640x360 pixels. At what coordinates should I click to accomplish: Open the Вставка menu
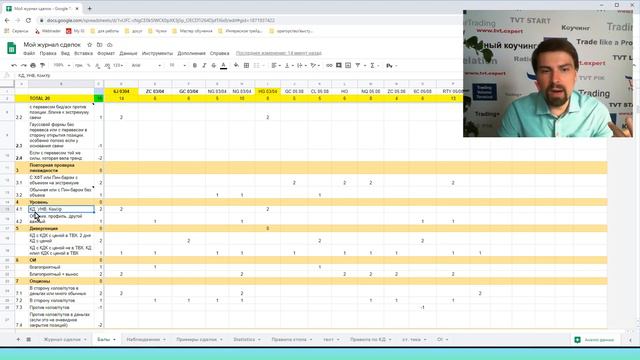[83, 53]
